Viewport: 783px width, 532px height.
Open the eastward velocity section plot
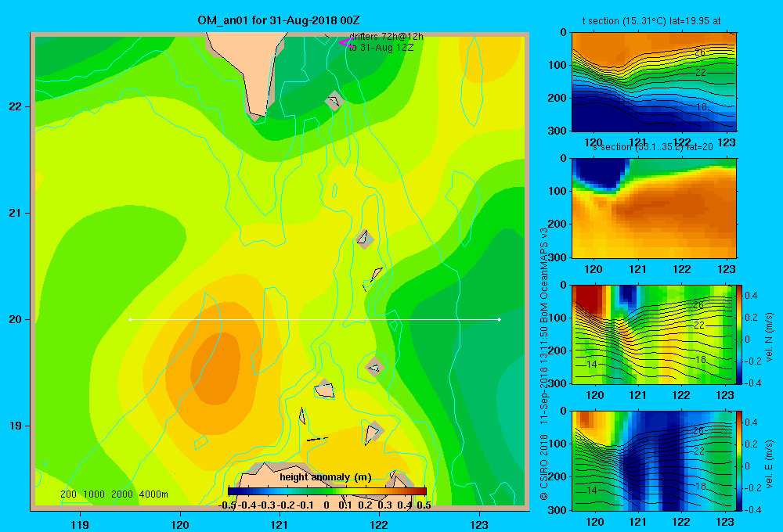tap(654, 461)
